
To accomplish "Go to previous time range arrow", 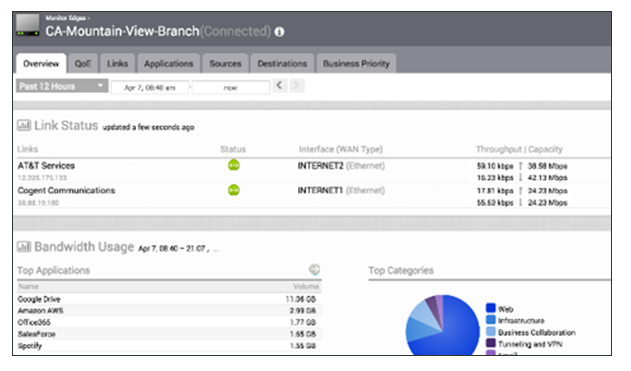I will [280, 85].
